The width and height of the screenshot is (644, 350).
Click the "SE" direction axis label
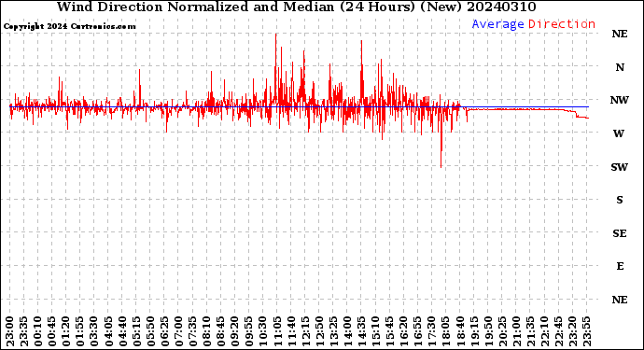coord(620,233)
